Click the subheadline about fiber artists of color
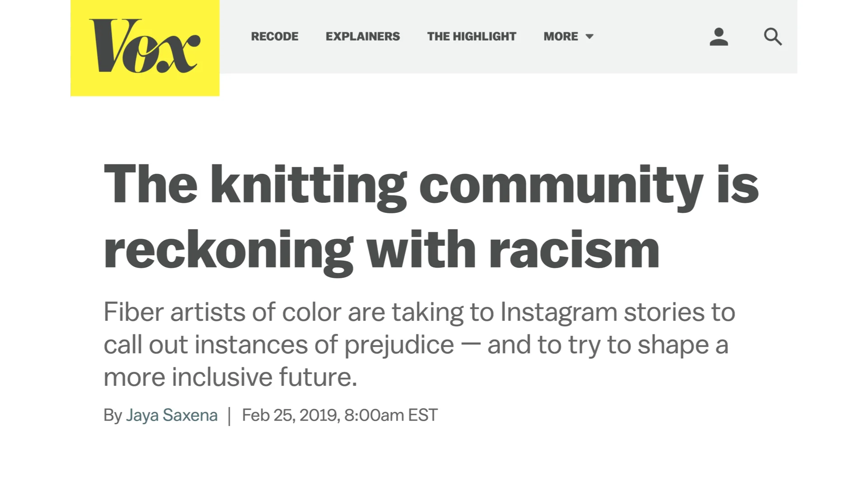 point(420,344)
